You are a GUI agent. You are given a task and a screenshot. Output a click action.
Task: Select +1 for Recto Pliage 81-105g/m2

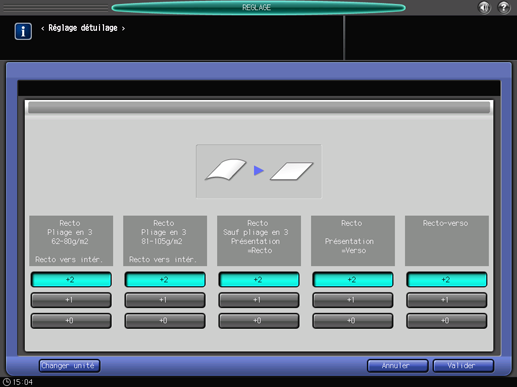165,300
